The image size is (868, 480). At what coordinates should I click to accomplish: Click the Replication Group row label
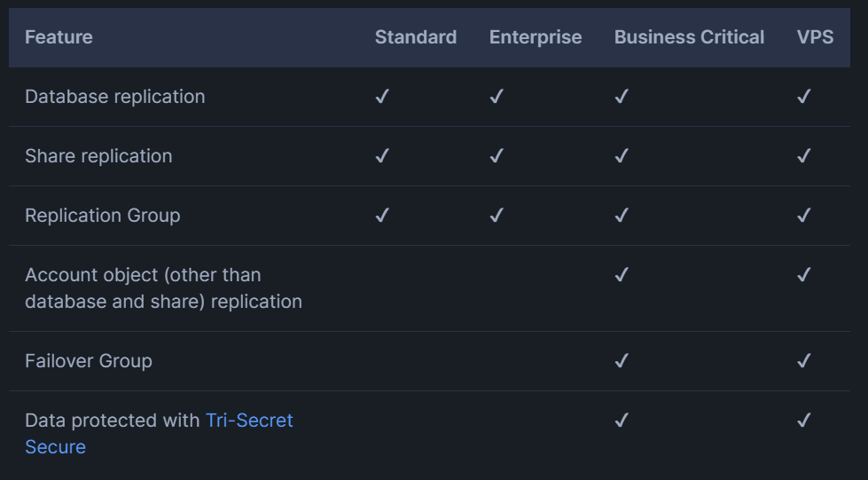tap(103, 215)
